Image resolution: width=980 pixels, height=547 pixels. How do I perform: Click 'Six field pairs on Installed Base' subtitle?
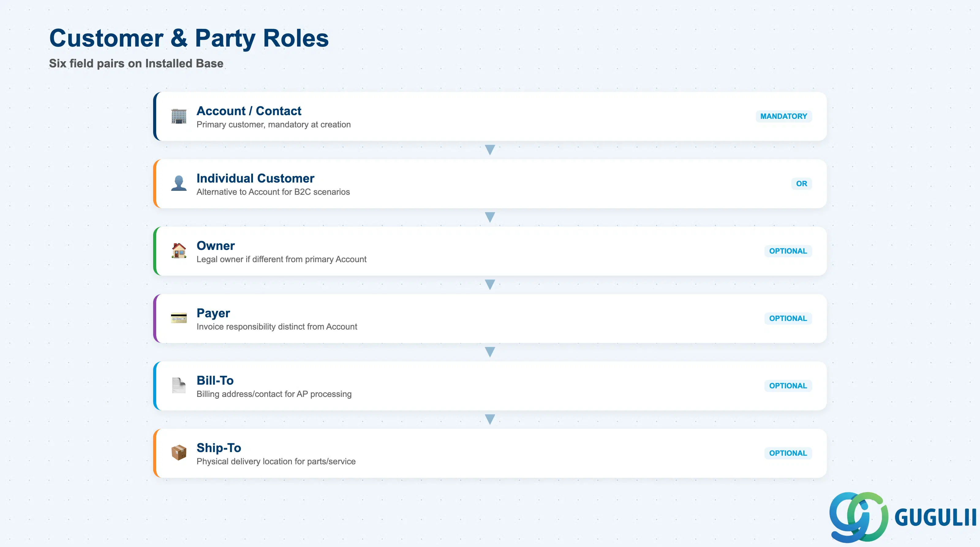pyautogui.click(x=136, y=63)
